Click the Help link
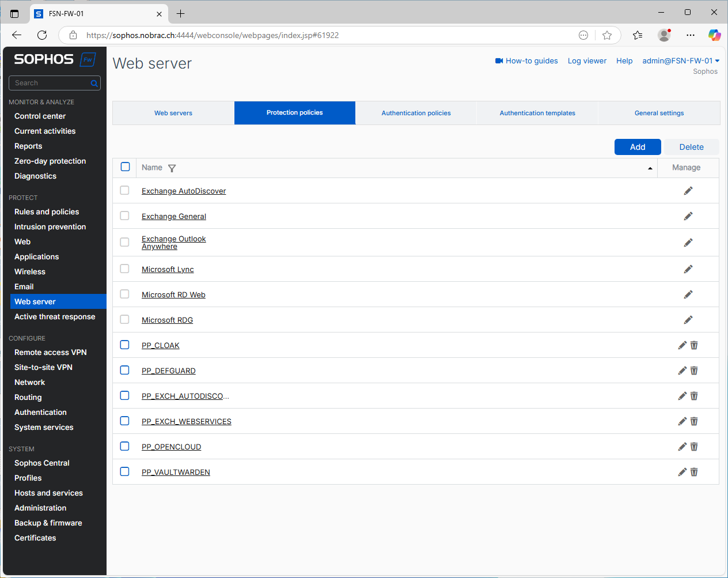Viewport: 728px width, 578px height. [x=624, y=61]
